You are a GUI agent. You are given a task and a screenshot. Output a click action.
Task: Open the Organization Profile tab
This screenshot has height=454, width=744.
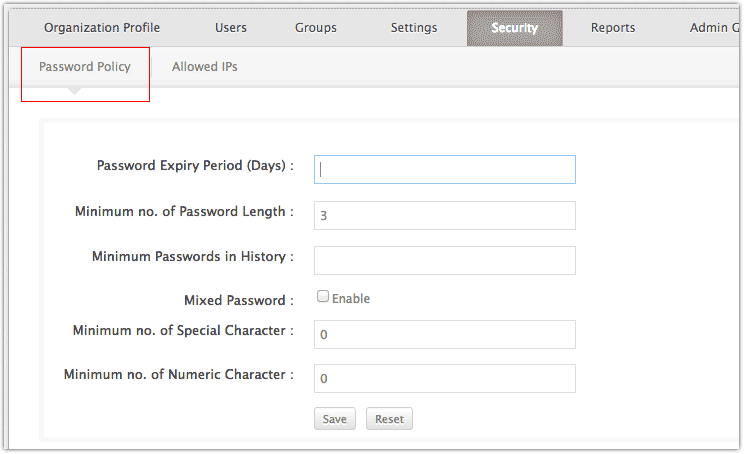pos(102,28)
